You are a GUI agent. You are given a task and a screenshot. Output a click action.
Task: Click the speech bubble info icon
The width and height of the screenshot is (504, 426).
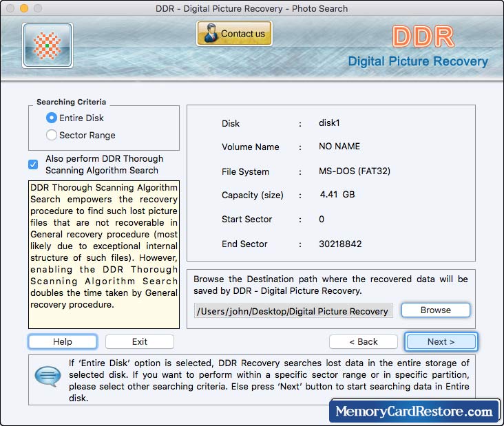[48, 376]
